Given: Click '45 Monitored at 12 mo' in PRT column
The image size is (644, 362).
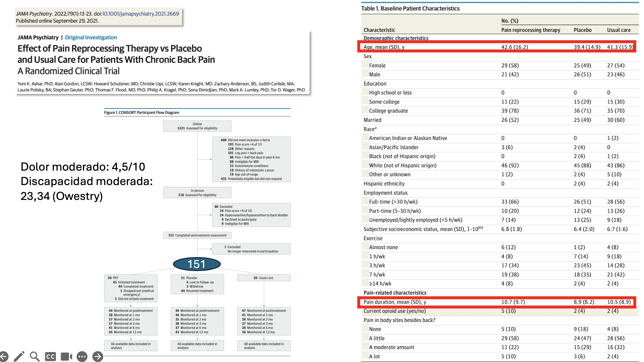Looking at the screenshot, I should point(125,332).
